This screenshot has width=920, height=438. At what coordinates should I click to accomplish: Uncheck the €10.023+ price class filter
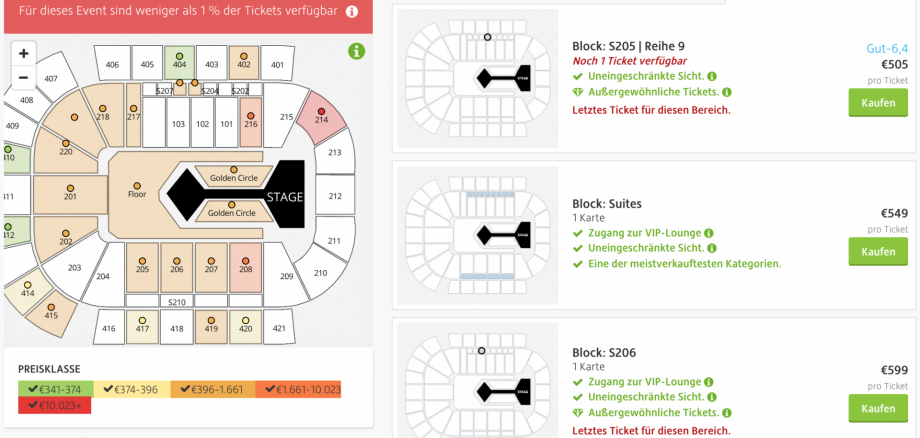[55, 405]
